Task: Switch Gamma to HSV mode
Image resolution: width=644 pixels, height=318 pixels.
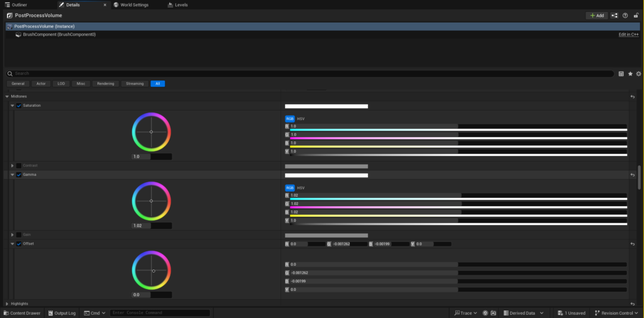Action: tap(301, 188)
